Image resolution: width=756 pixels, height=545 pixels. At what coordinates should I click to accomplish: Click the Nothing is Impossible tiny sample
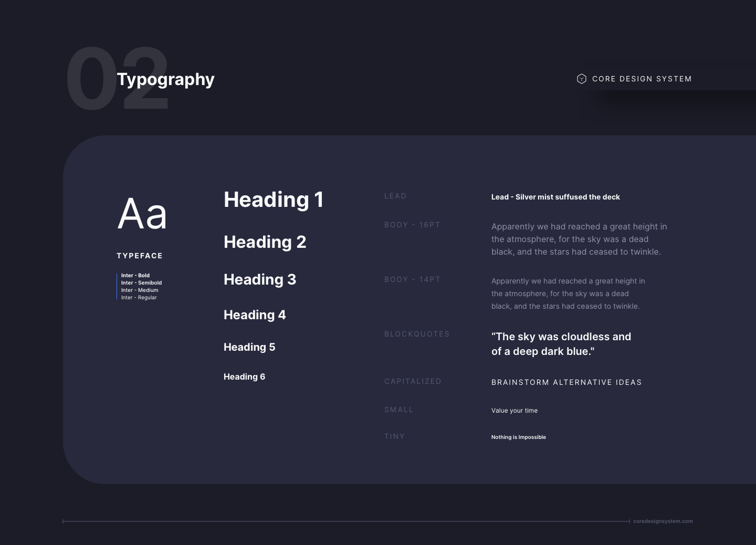519,437
